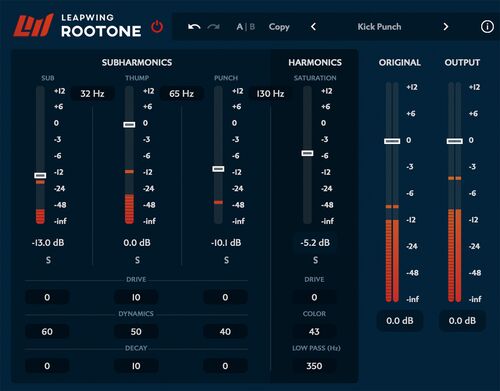Solo the PUNCH band
The image size is (500, 391).
tap(226, 260)
